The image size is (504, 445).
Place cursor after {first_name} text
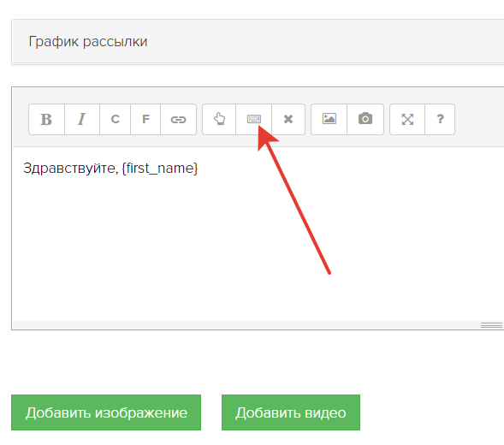199,169
